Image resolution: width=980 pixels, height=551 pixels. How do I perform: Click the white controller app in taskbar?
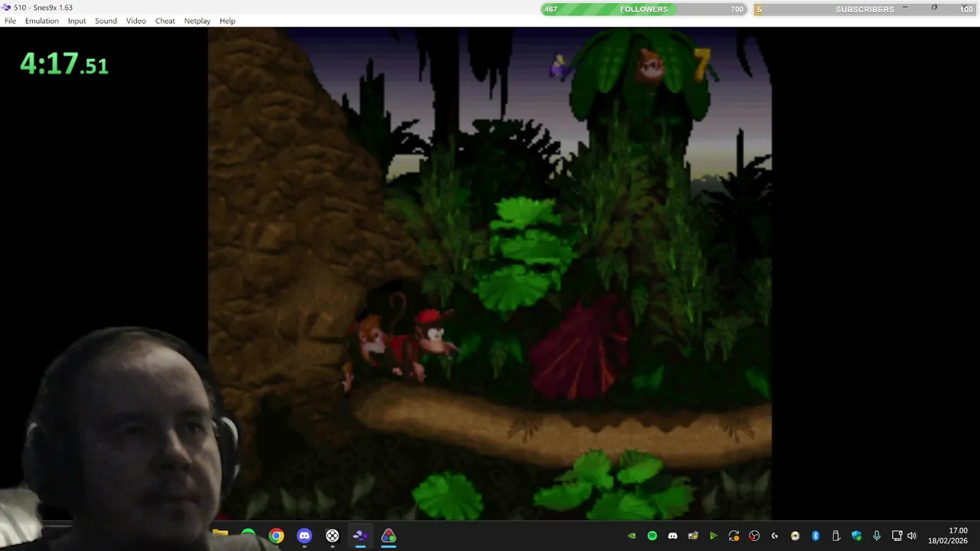tap(332, 536)
